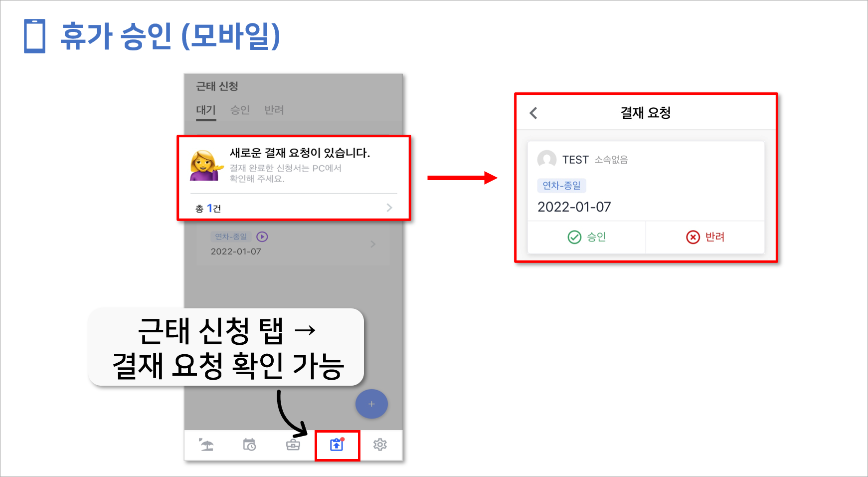The height and width of the screenshot is (477, 868).
Task: Go back with the left chevron
Action: click(533, 113)
